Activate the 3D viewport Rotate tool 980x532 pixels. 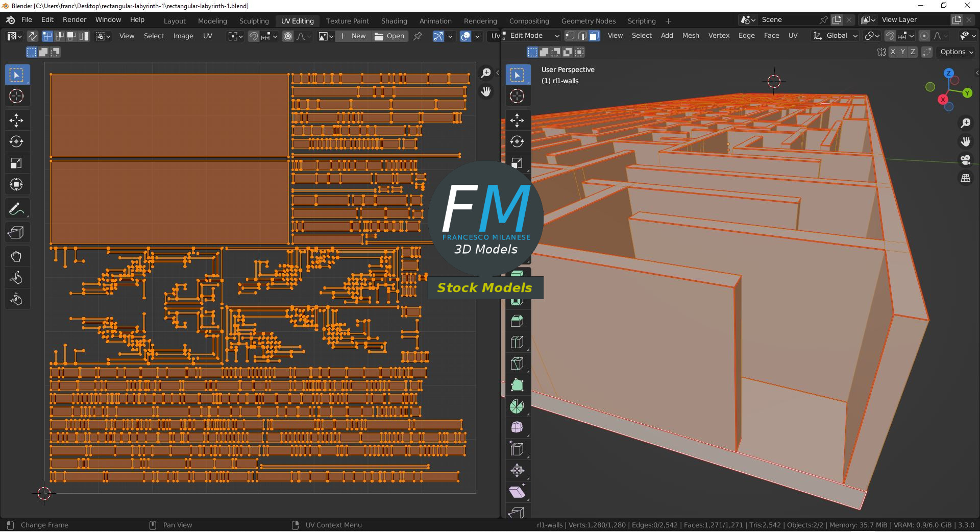tap(517, 141)
